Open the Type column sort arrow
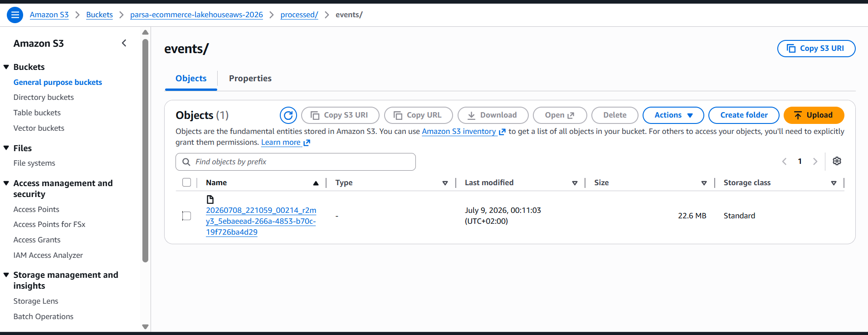This screenshot has height=335, width=868. click(445, 183)
